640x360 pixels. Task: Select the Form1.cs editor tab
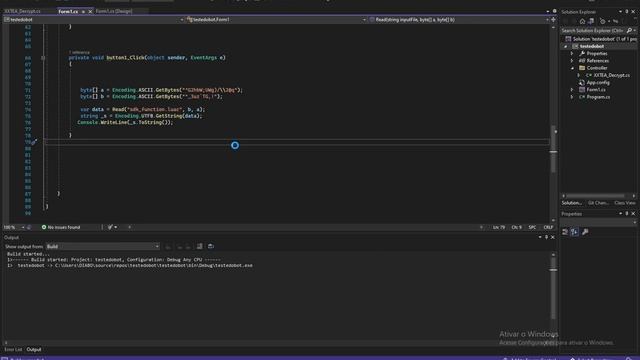click(68, 12)
